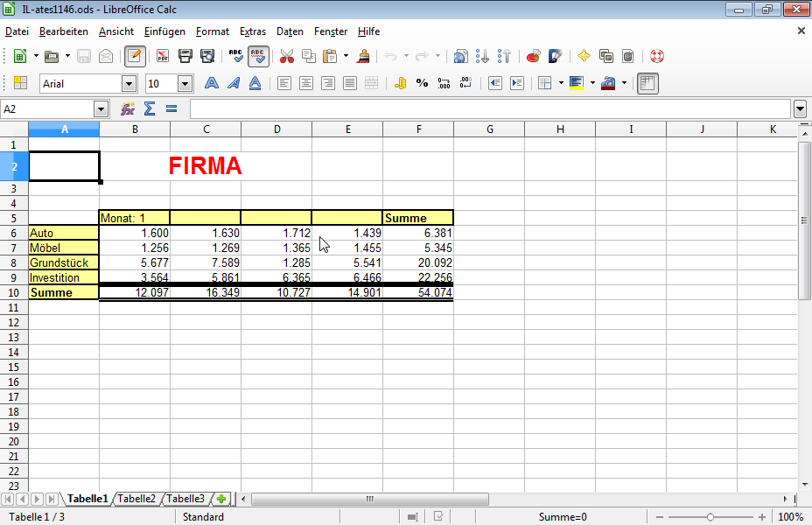Expand the background color dropdown arrow
Image resolution: width=812 pixels, height=525 pixels.
click(592, 83)
